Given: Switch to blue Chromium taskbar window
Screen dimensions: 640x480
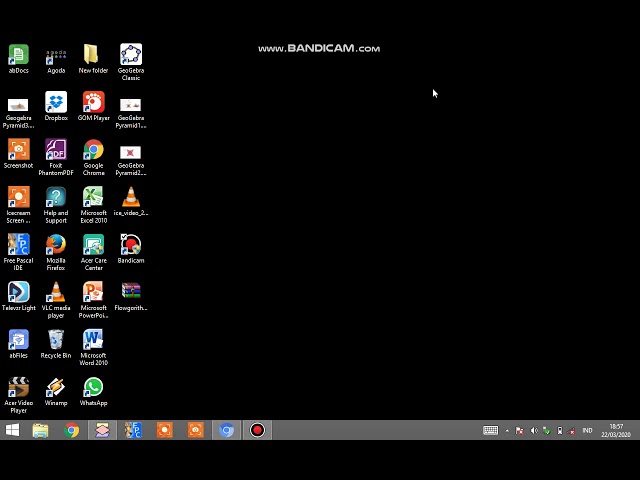Looking at the screenshot, I should click(x=227, y=430).
